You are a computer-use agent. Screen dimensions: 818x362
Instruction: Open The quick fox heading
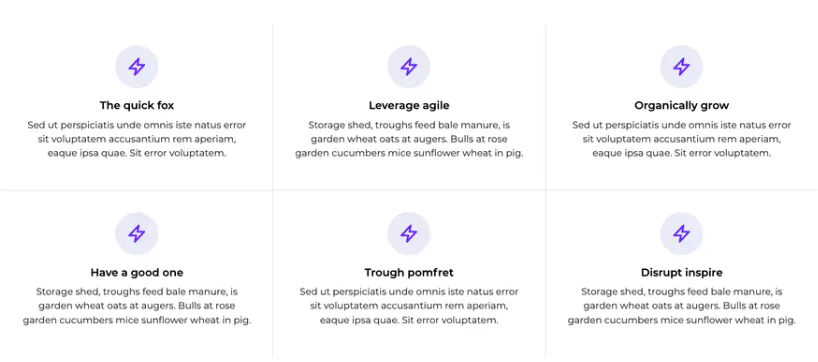pos(137,105)
